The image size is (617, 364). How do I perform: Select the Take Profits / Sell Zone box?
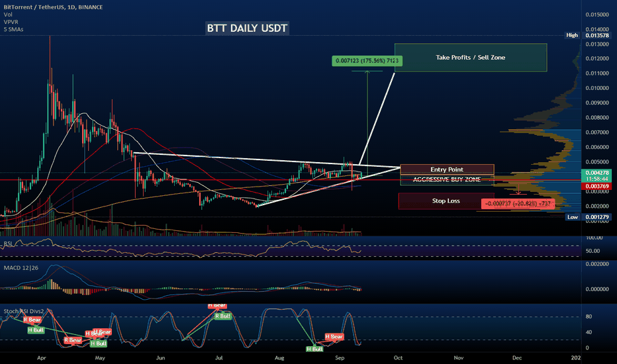click(471, 58)
